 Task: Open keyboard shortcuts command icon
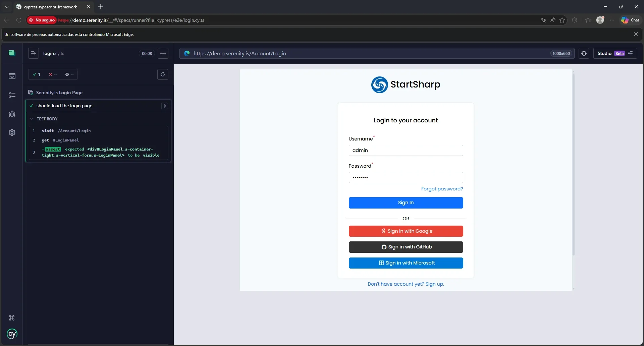[12, 318]
